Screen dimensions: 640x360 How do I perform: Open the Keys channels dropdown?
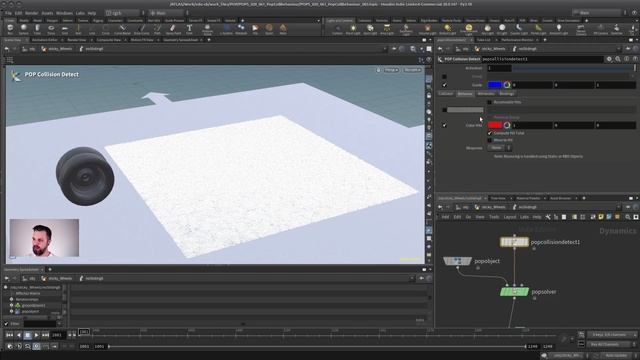(611, 335)
